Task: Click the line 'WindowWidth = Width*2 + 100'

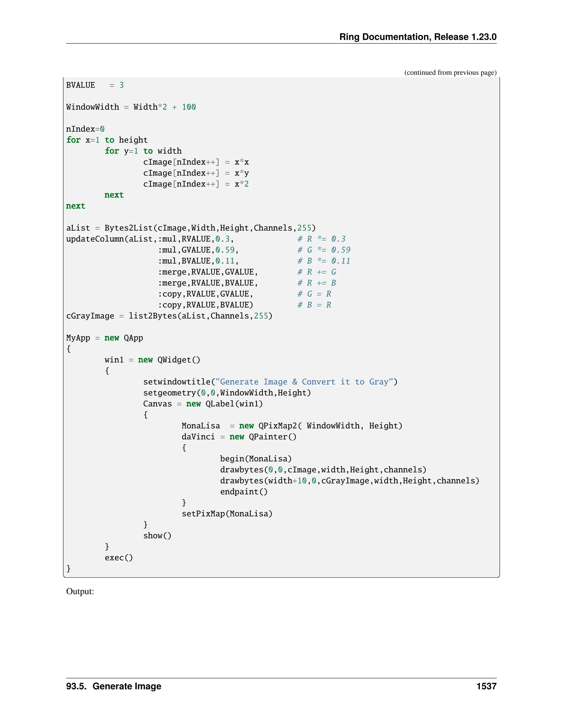Action: click(131, 107)
